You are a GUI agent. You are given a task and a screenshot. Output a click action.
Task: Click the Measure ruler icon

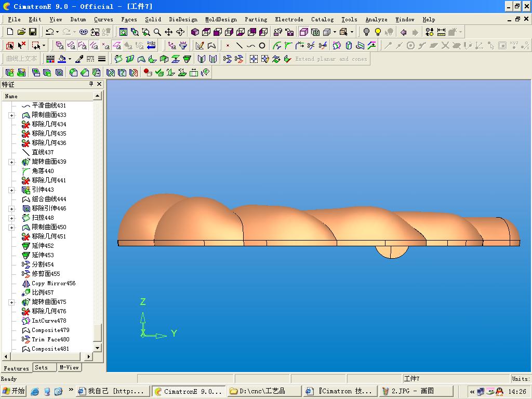click(441, 32)
